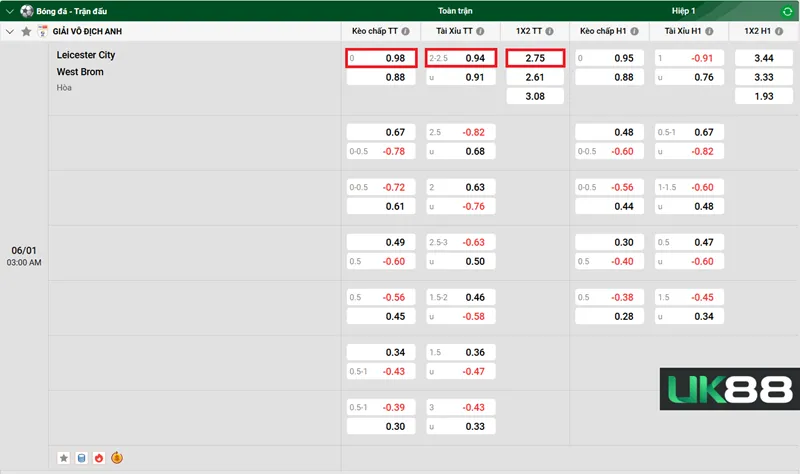Collapse the Bóng đá - Trận đấu section
This screenshot has height=474, width=800.
(x=9, y=10)
